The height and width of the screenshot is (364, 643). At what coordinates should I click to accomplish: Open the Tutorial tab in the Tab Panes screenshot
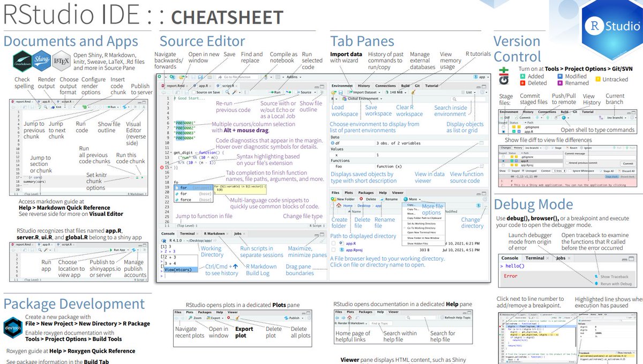tap(431, 86)
